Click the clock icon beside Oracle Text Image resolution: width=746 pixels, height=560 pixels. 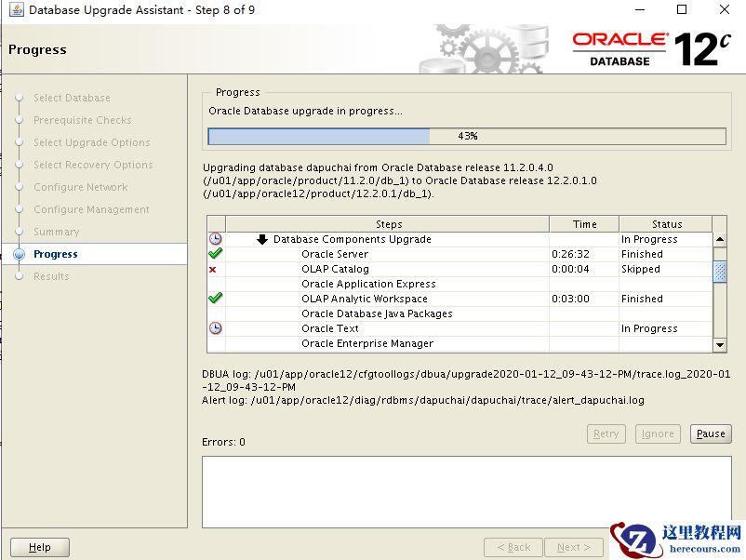(216, 328)
